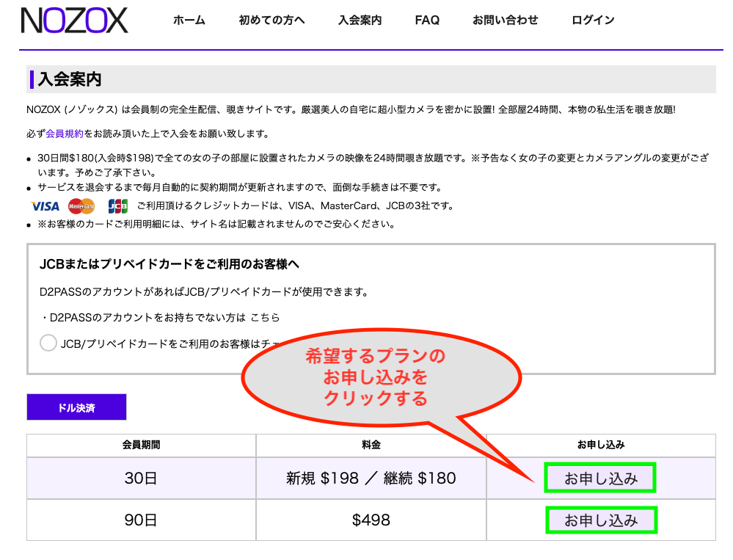Open the FAQ page

click(x=427, y=21)
